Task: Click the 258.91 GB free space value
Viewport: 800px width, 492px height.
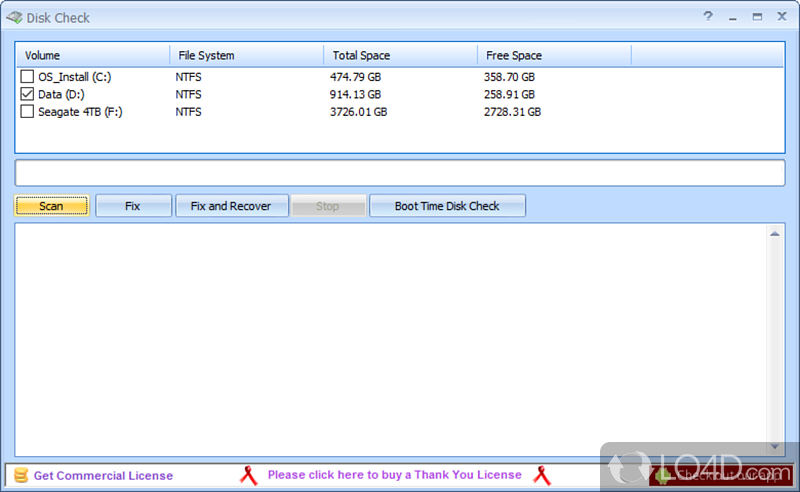Action: 509,94
